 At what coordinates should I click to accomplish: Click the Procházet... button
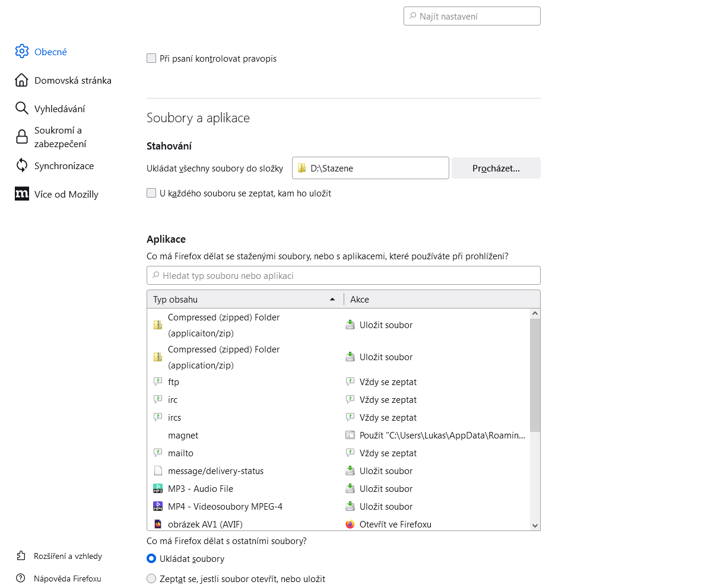coord(496,168)
